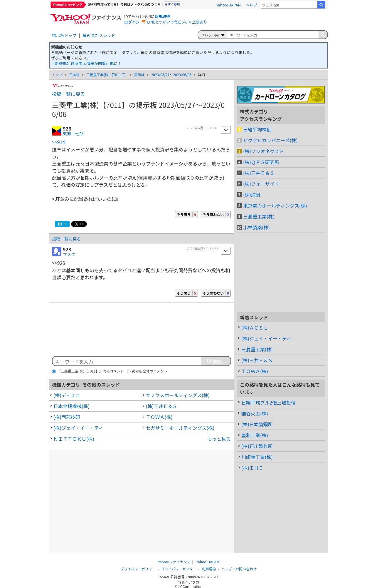Open ranking item 日経平均株価
Image resolution: width=377 pixels, height=588 pixels.
257,130
